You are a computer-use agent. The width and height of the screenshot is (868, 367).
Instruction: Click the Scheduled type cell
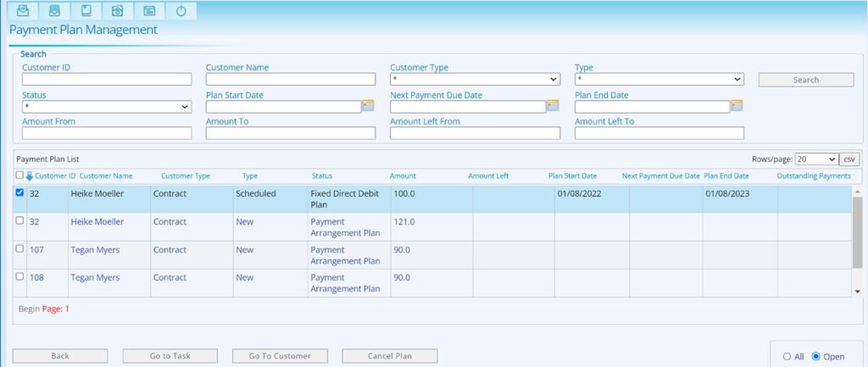256,194
